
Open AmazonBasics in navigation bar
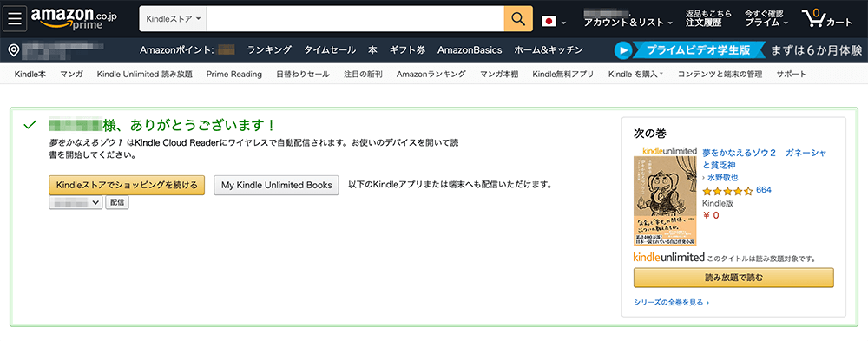470,50
